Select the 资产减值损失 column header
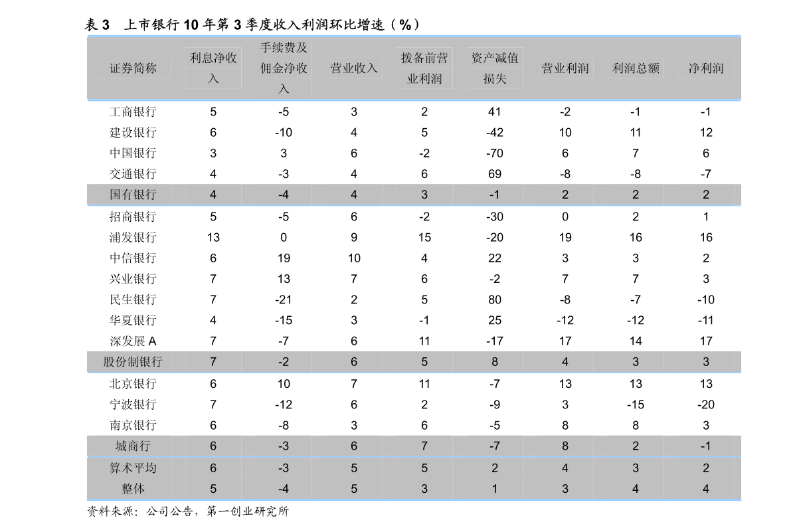This screenshot has height=532, width=791. [495, 68]
